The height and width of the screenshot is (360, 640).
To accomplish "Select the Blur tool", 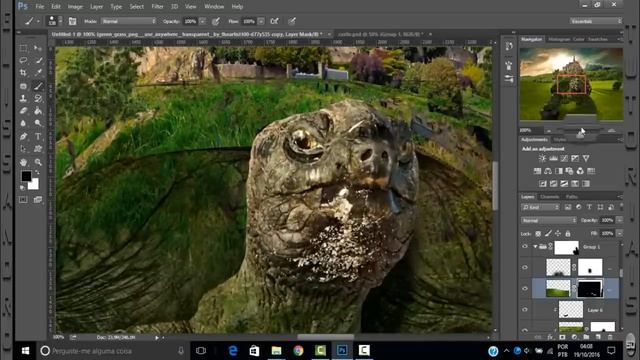I will 23,123.
